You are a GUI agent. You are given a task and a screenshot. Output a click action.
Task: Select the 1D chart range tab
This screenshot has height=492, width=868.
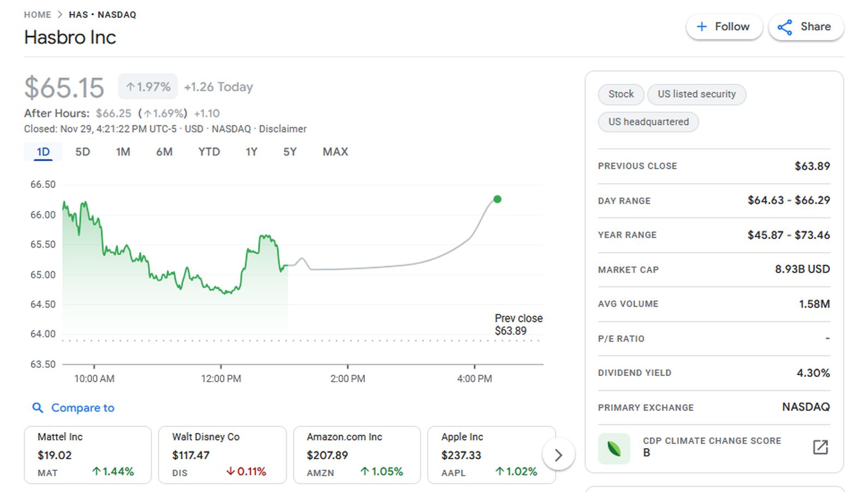[43, 152]
